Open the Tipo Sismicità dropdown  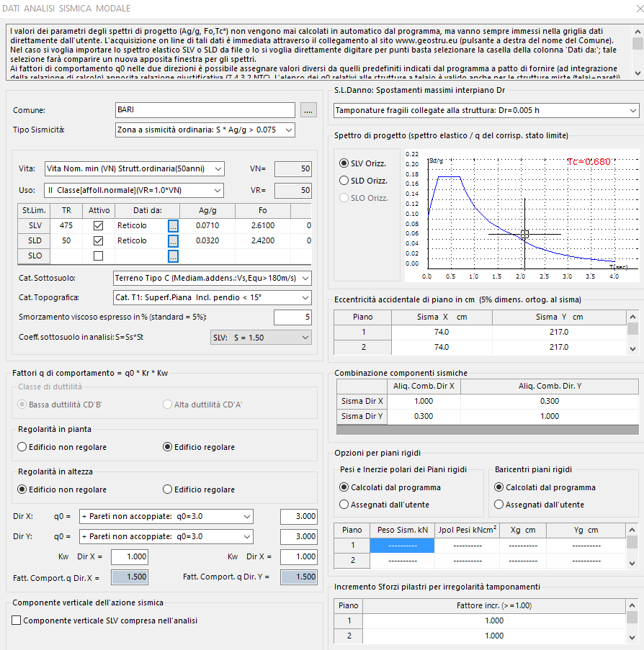tap(205, 130)
